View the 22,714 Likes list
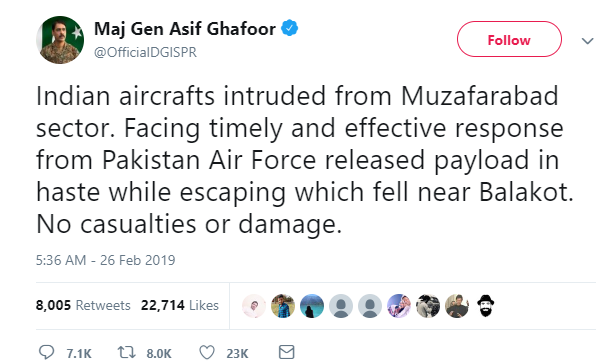This screenshot has height=362, width=612. (180, 305)
